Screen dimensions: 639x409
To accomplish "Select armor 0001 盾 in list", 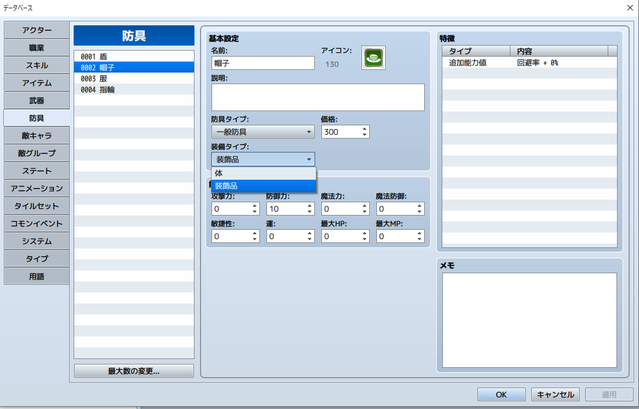I will pos(134,56).
